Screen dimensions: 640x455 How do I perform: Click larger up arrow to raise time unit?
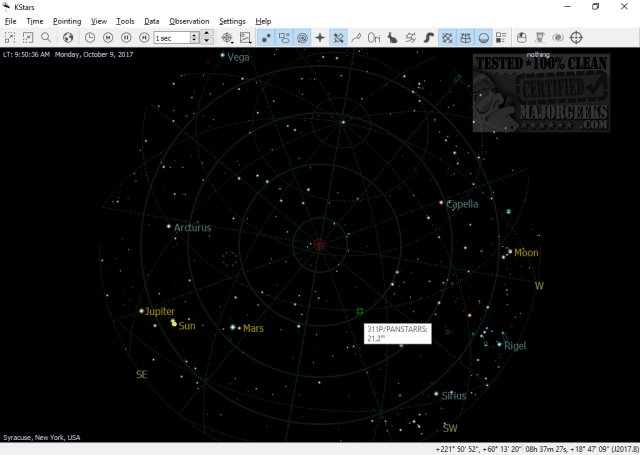[x=207, y=33]
